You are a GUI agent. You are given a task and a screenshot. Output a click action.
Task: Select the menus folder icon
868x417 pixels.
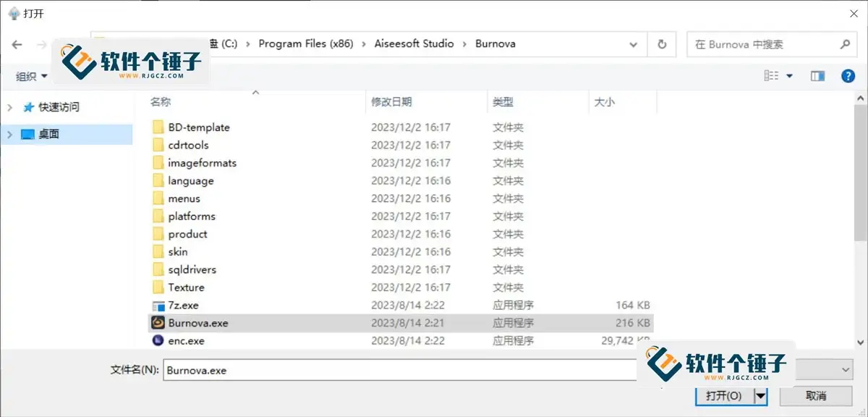pos(159,198)
